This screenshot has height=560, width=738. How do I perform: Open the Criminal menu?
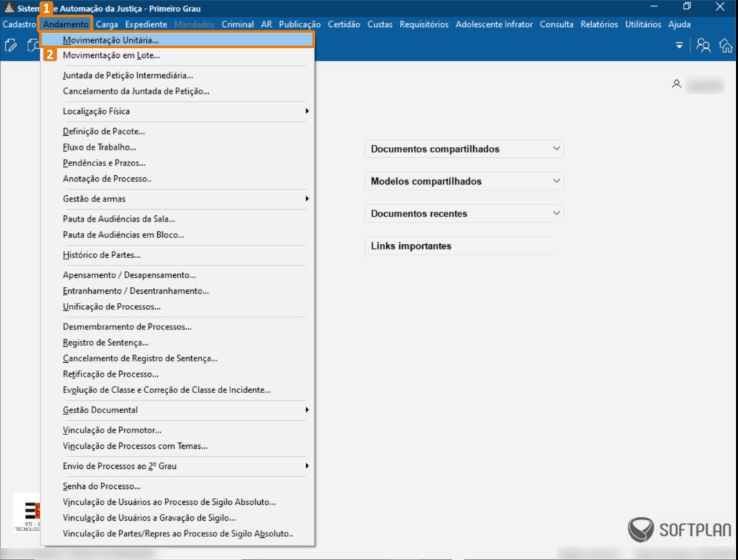pyautogui.click(x=238, y=24)
